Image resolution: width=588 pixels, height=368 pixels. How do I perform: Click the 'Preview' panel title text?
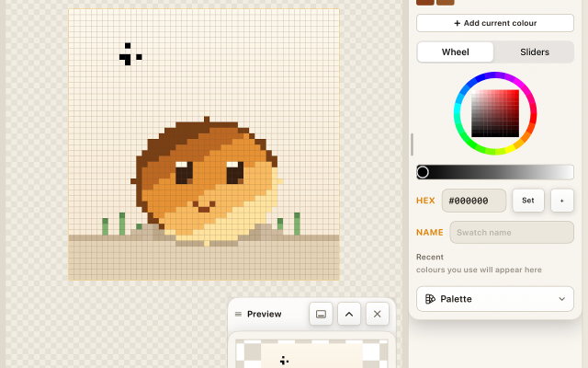tap(264, 314)
